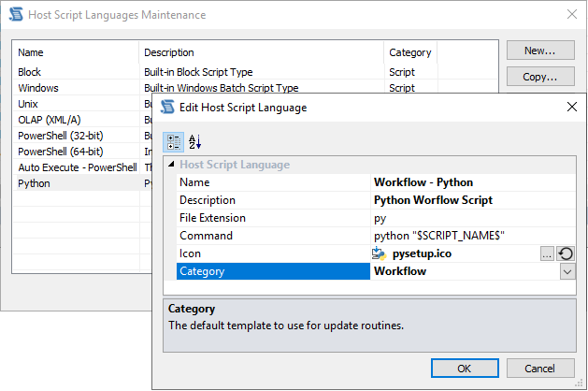Reset the icon to default
The width and height of the screenshot is (588, 391).
(x=565, y=253)
